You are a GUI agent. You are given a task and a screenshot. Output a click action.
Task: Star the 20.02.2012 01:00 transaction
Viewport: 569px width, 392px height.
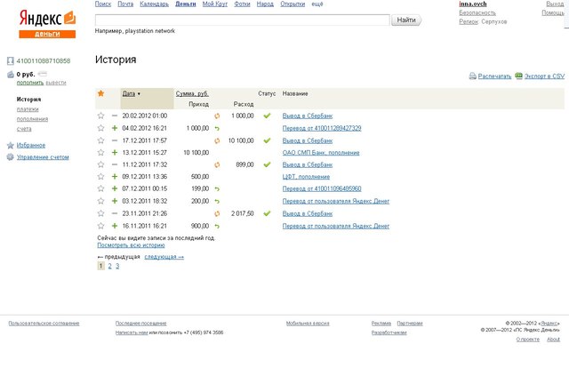point(100,116)
